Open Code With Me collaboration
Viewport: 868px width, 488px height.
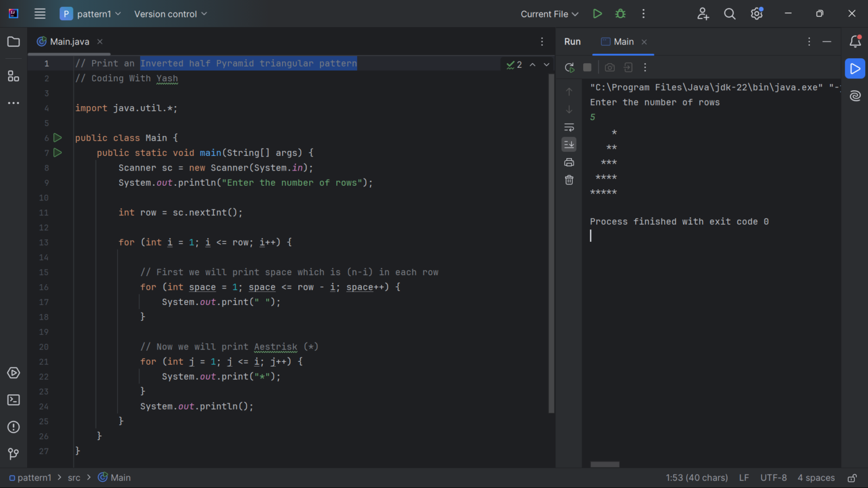click(703, 14)
